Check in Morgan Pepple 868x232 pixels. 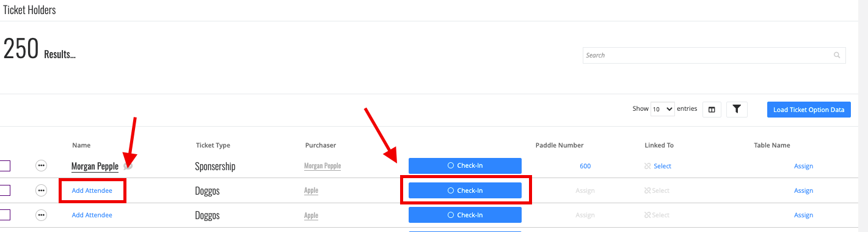(x=465, y=165)
